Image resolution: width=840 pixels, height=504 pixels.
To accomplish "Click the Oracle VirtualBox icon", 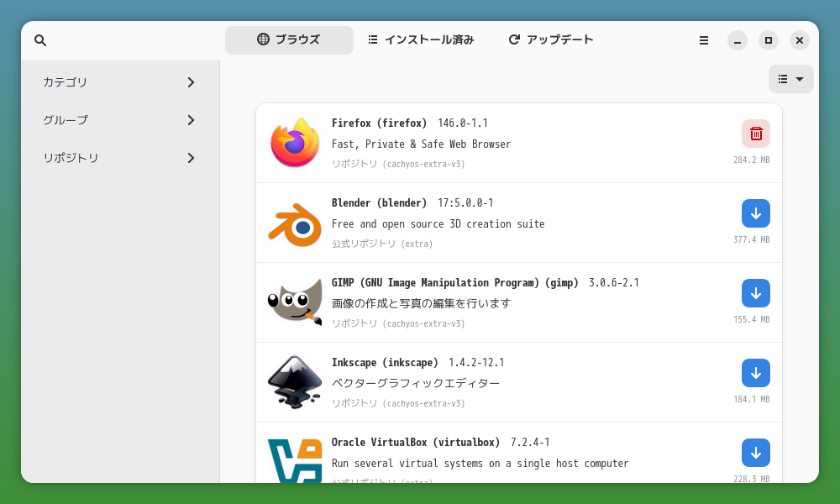I will (x=294, y=460).
